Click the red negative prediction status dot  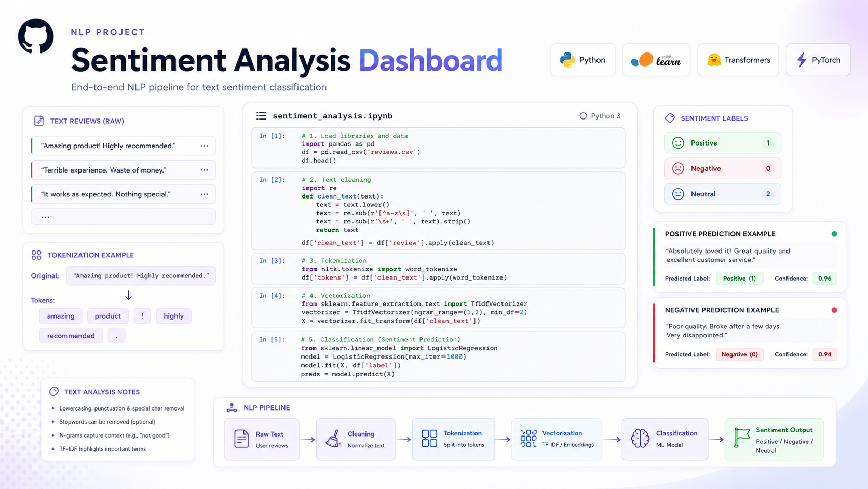point(834,310)
